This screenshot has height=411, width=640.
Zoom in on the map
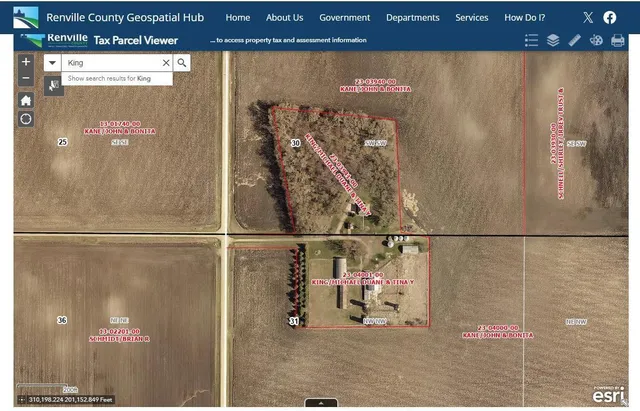[26, 61]
